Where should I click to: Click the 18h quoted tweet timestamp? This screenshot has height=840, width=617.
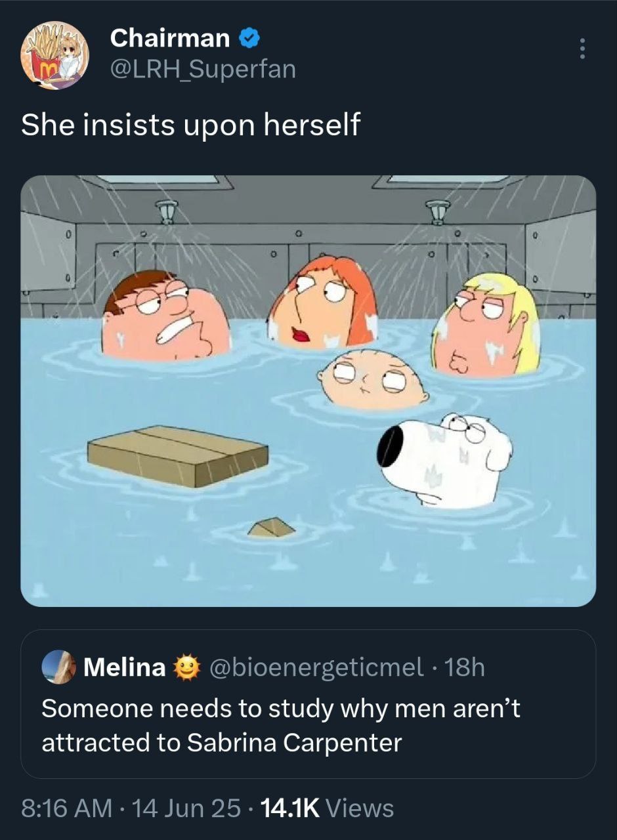pos(465,668)
